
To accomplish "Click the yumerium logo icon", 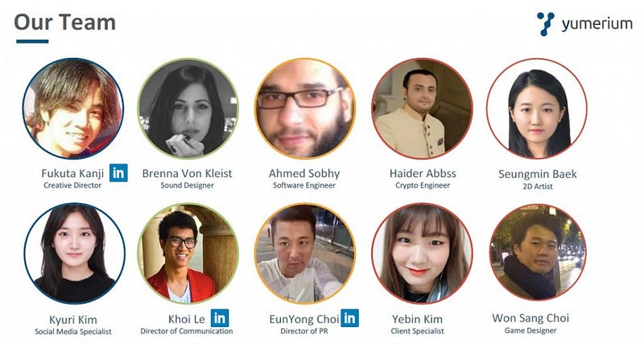I will [x=546, y=24].
